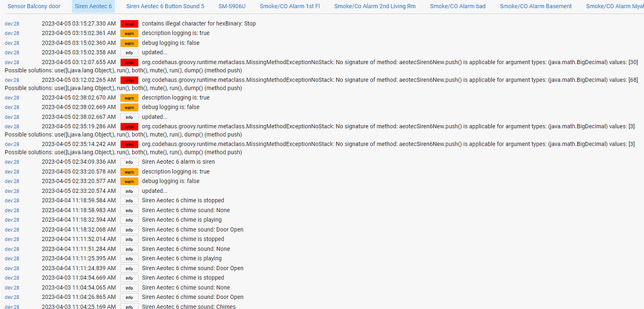Click the warn badge at 03:15:02.361 AM
Image resolution: width=644 pixels, height=309 pixels.
(129, 33)
